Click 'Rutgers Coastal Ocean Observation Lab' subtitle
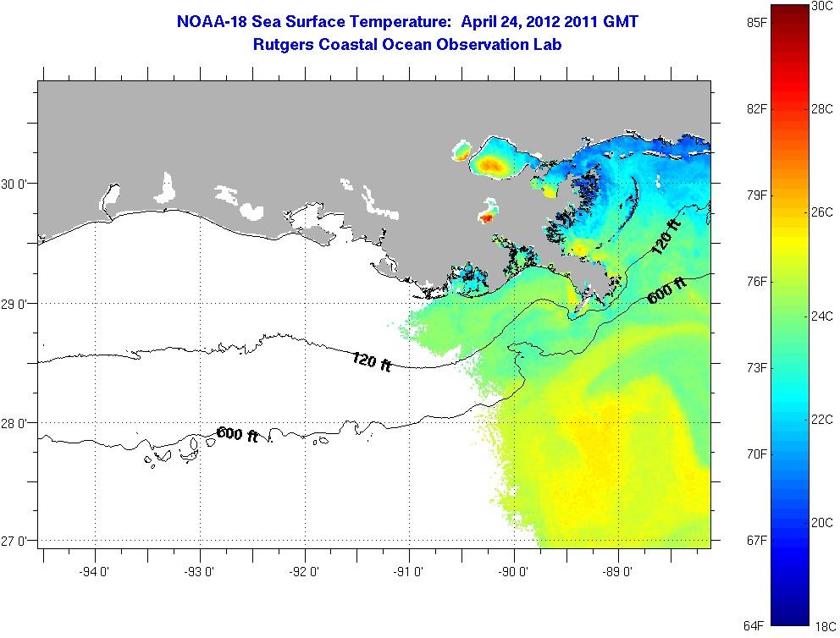This screenshot has width=840, height=638. (407, 44)
